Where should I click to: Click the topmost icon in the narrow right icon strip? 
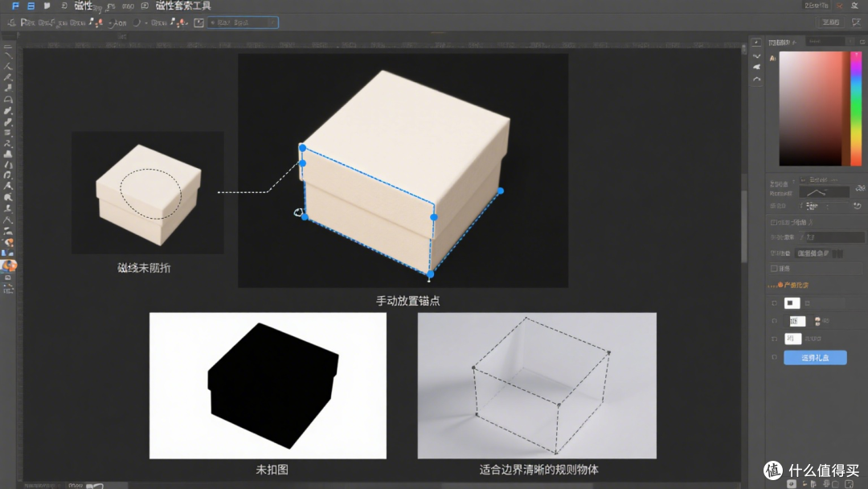click(757, 43)
